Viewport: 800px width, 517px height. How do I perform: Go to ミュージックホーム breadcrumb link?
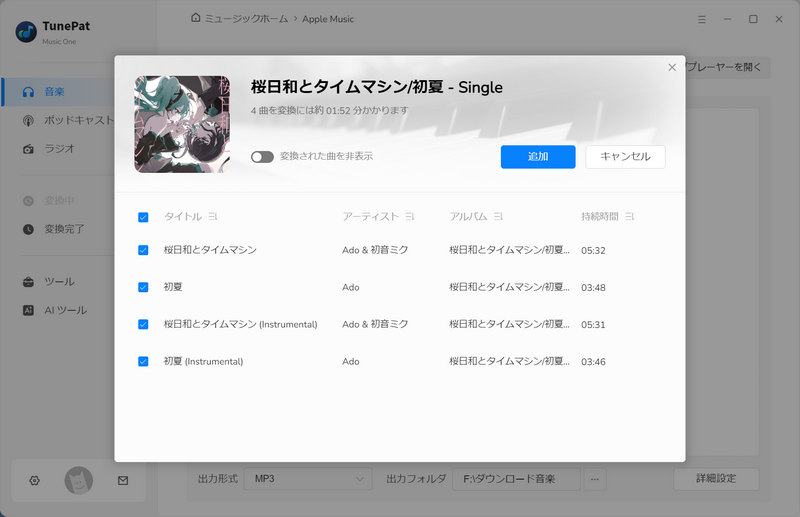point(246,19)
